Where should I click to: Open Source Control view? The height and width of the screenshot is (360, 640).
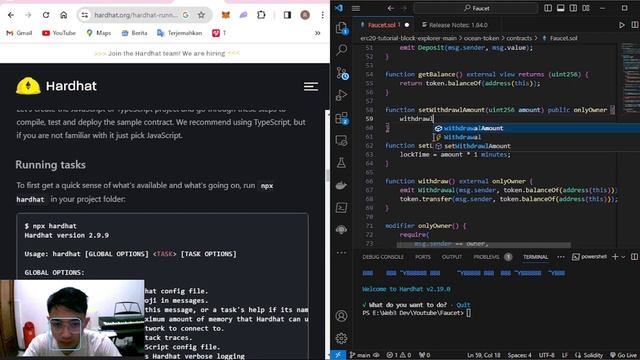342,73
